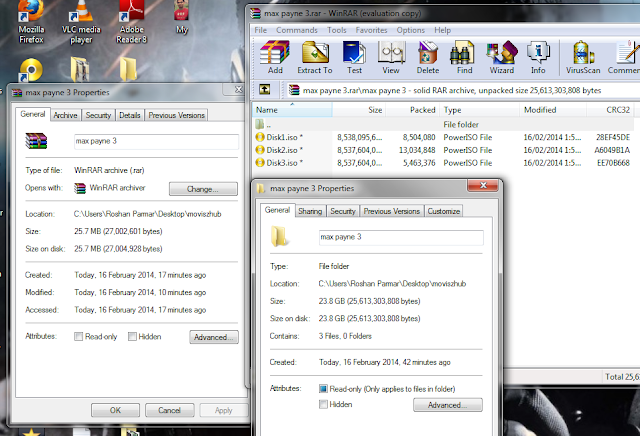Image resolution: width=640 pixels, height=436 pixels.
Task: Open the View tool in WinRAR
Action: [391, 57]
